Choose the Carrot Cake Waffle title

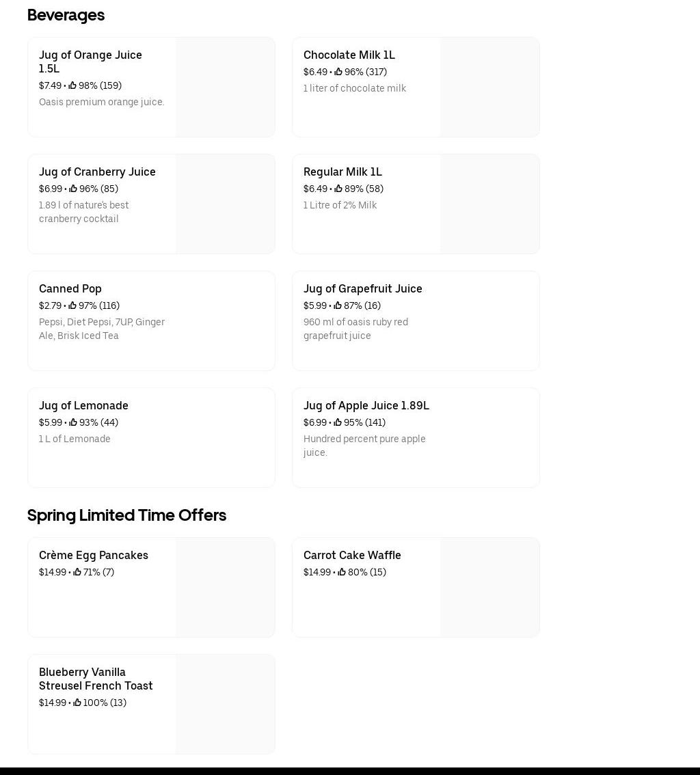pos(352,555)
